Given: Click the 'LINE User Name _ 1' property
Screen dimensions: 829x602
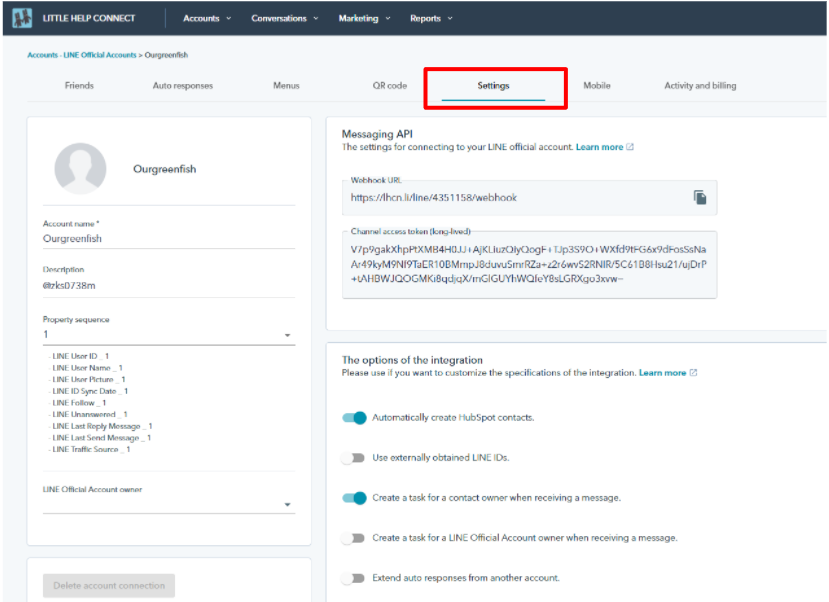Looking at the screenshot, I should (x=87, y=368).
